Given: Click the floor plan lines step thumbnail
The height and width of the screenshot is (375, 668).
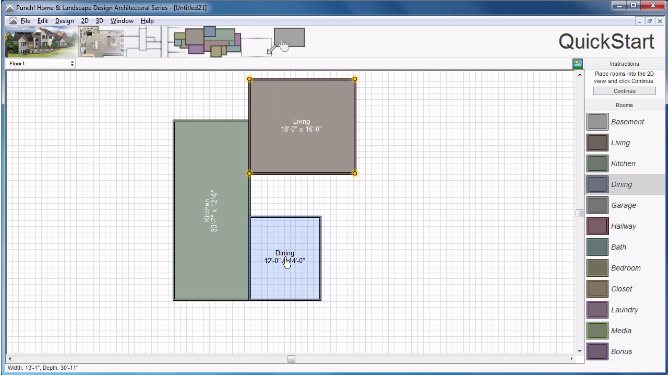Looking at the screenshot, I should point(144,41).
